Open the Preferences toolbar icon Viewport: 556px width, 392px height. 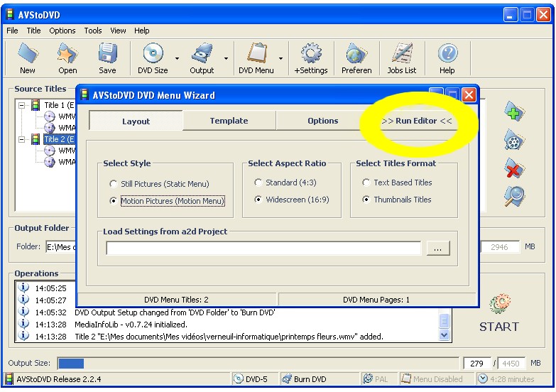pos(356,58)
